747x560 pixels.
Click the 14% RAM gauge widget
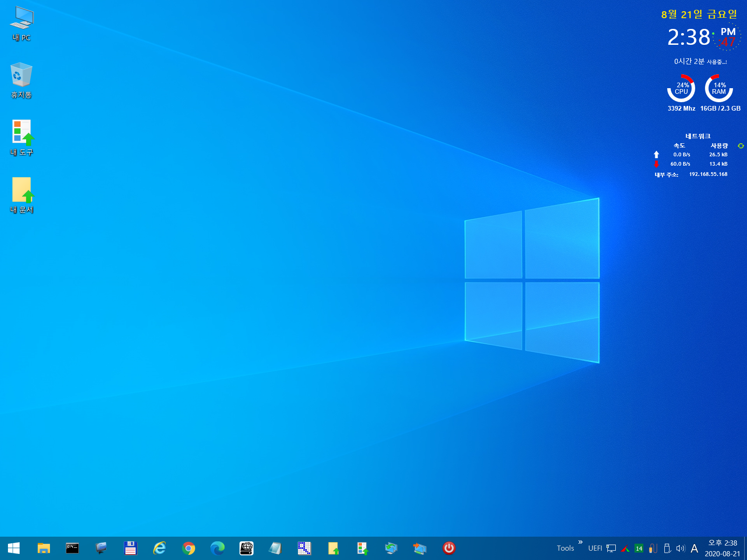click(719, 88)
